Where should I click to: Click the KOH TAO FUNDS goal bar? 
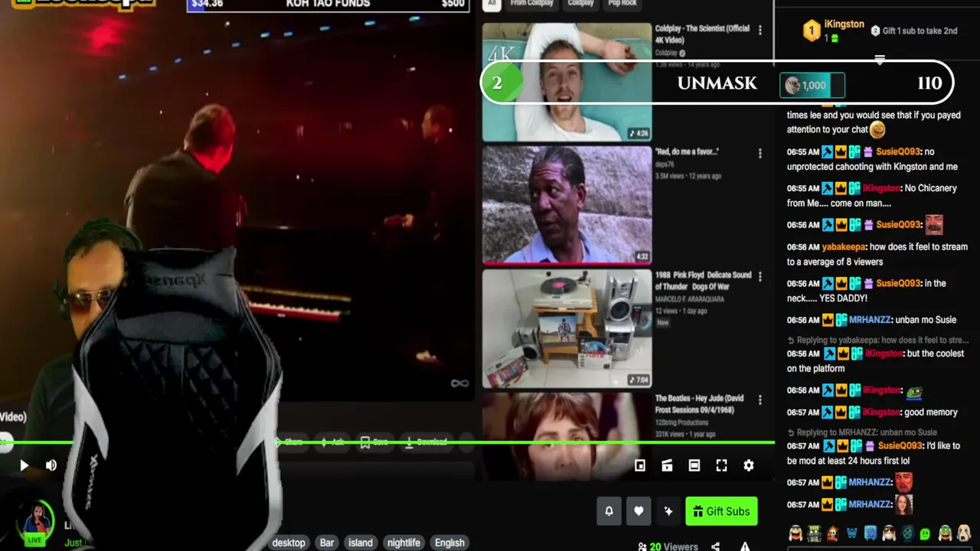(328, 5)
